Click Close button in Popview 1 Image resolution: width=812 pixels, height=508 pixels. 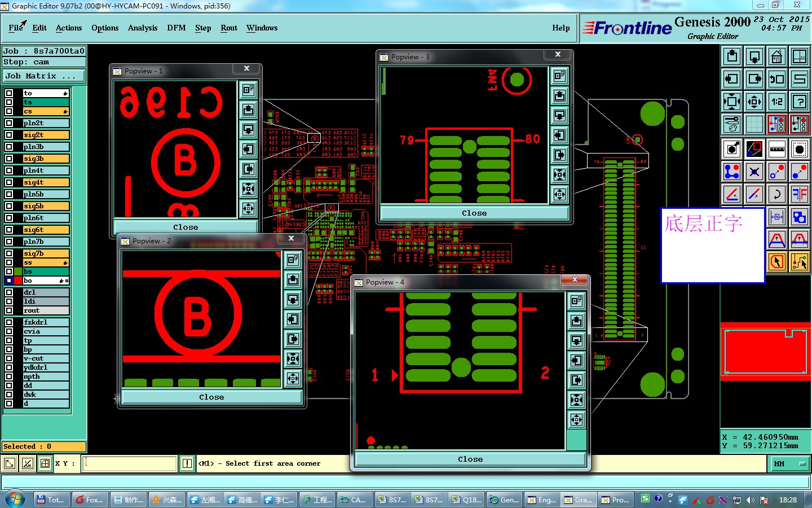186,227
